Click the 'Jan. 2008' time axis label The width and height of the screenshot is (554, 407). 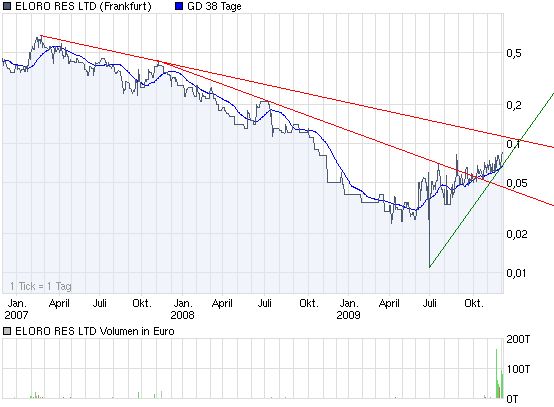[x=182, y=309]
